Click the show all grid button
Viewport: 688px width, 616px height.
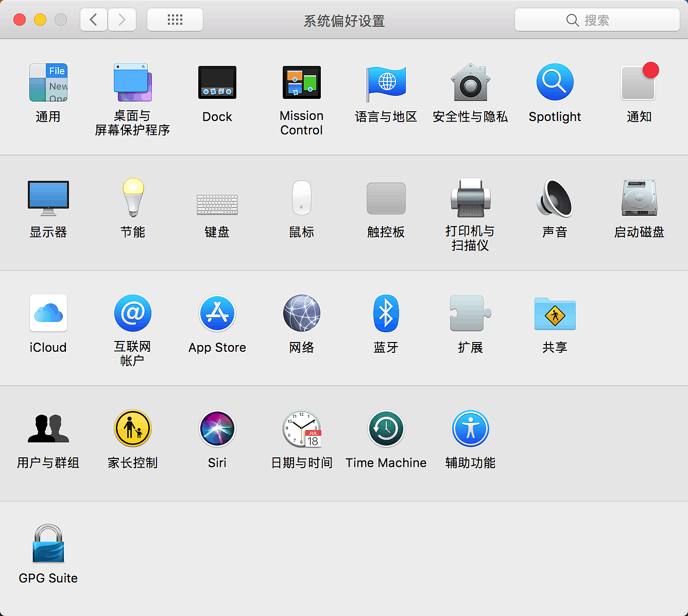click(175, 20)
